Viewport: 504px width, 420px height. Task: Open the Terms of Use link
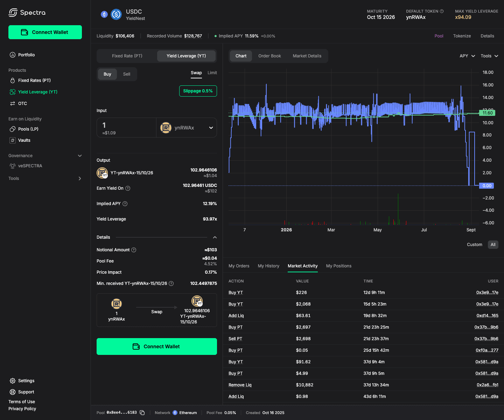point(22,402)
